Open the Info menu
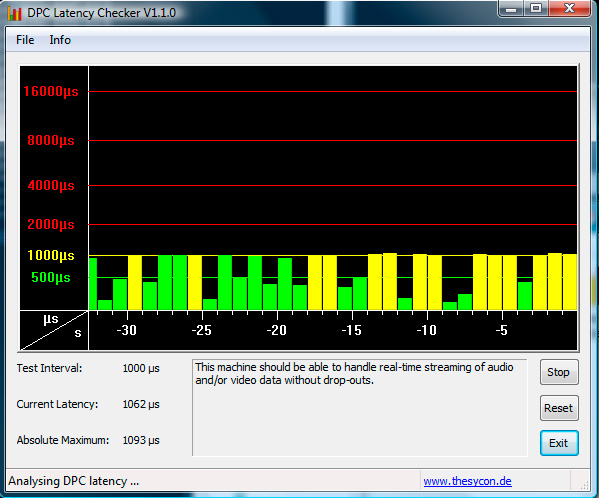The width and height of the screenshot is (599, 498). [60, 40]
